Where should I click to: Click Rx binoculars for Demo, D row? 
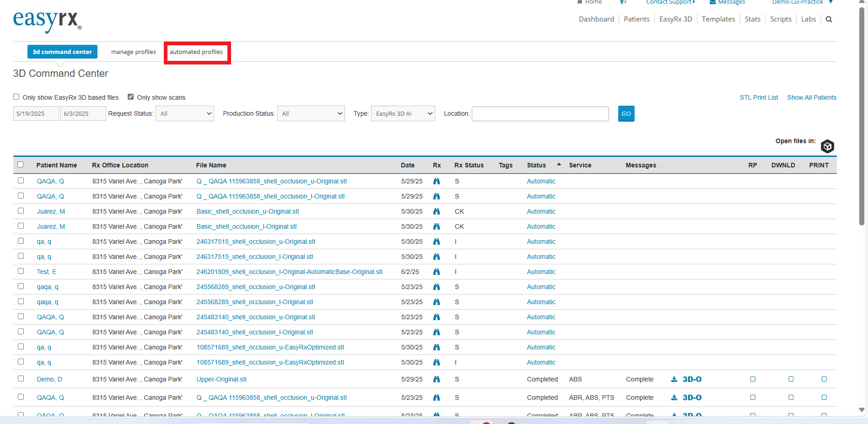coord(437,379)
